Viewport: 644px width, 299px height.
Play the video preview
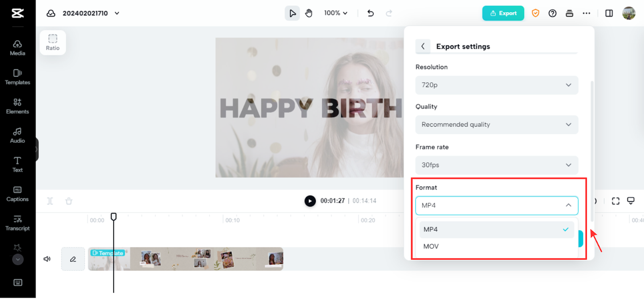click(x=310, y=201)
